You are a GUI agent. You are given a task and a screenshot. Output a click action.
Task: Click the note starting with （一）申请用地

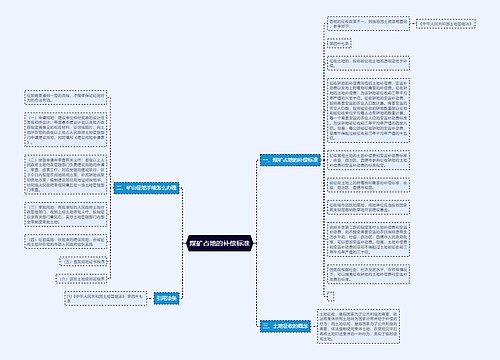(x=66, y=130)
